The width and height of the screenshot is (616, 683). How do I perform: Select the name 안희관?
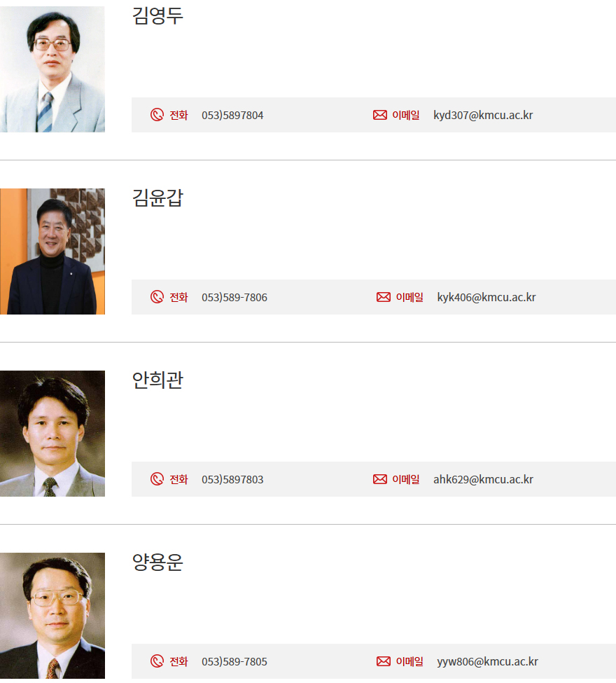click(157, 380)
